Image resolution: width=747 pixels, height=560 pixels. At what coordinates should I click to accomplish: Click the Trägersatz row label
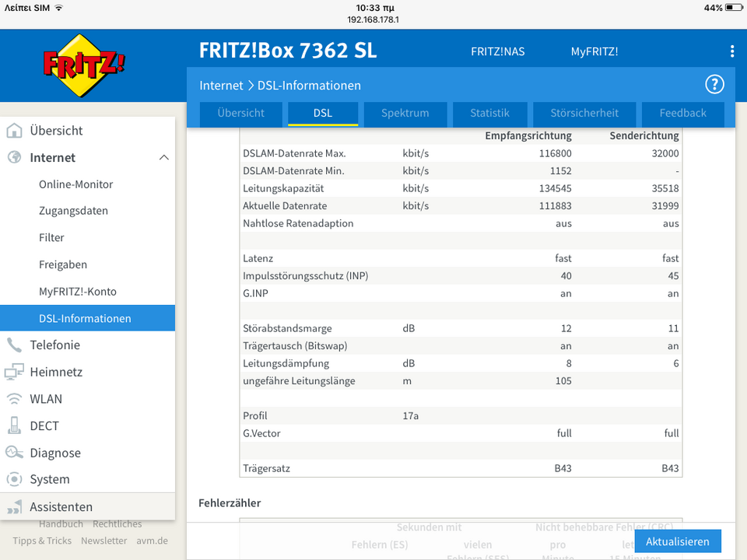point(266,468)
